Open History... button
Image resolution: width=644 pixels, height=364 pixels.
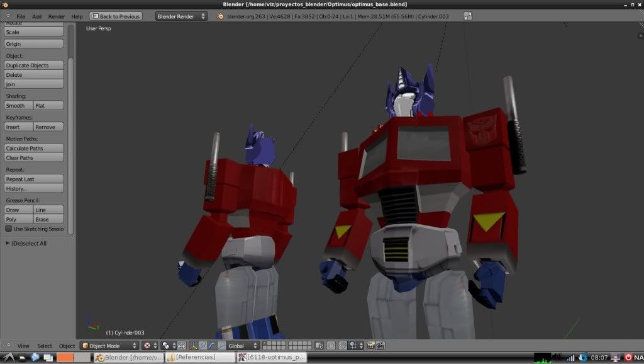pos(34,188)
